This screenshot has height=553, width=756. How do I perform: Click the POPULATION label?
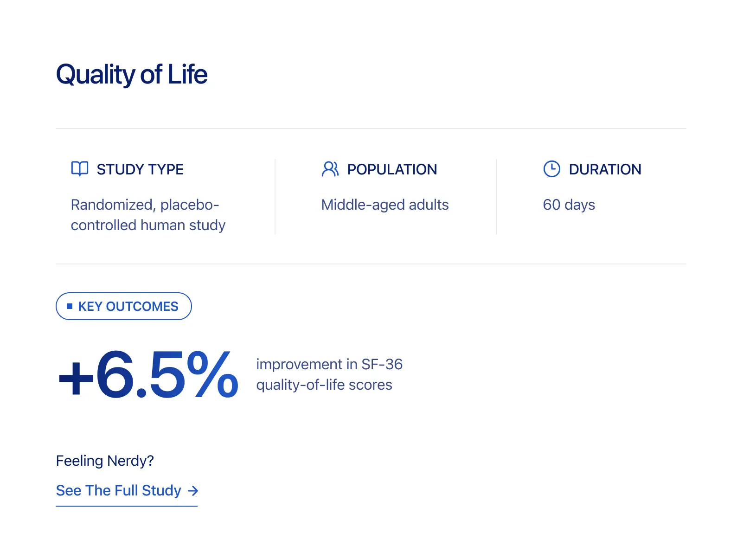click(x=392, y=169)
